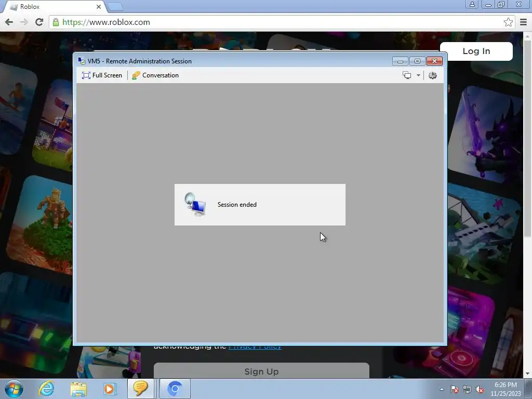Show hidden system tray icons
Viewport: 532px width, 399px height.
[442, 389]
